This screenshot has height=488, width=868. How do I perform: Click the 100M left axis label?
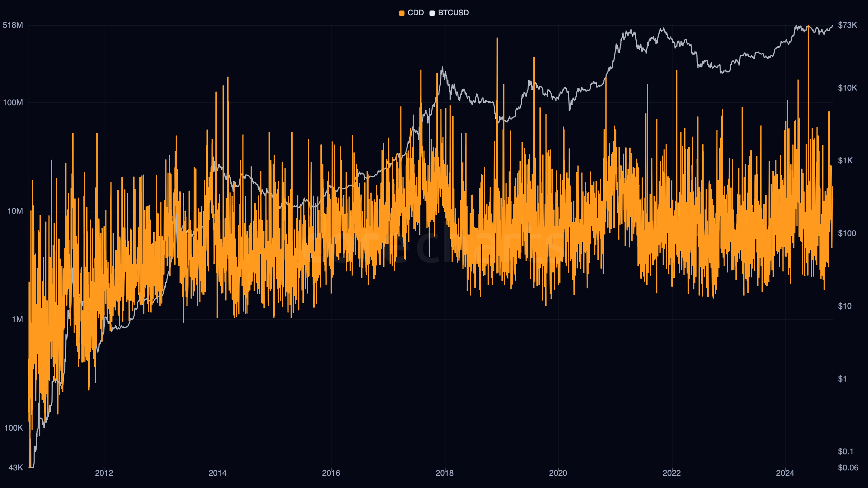coord(13,103)
